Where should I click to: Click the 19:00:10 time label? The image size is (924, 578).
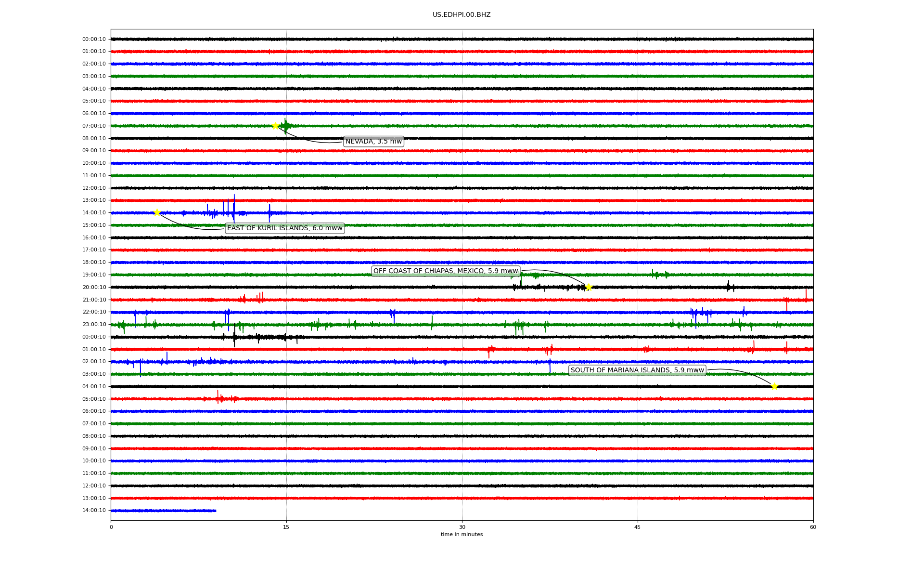pyautogui.click(x=94, y=275)
